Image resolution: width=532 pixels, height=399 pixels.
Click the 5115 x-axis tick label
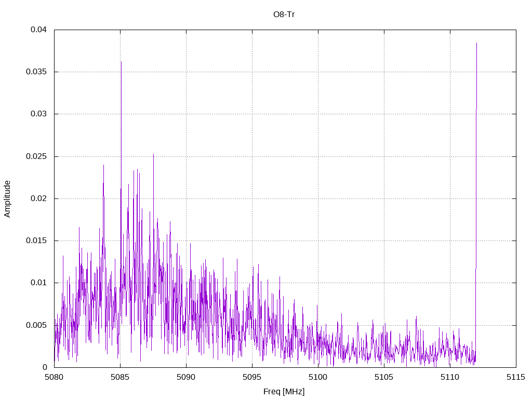[516, 377]
